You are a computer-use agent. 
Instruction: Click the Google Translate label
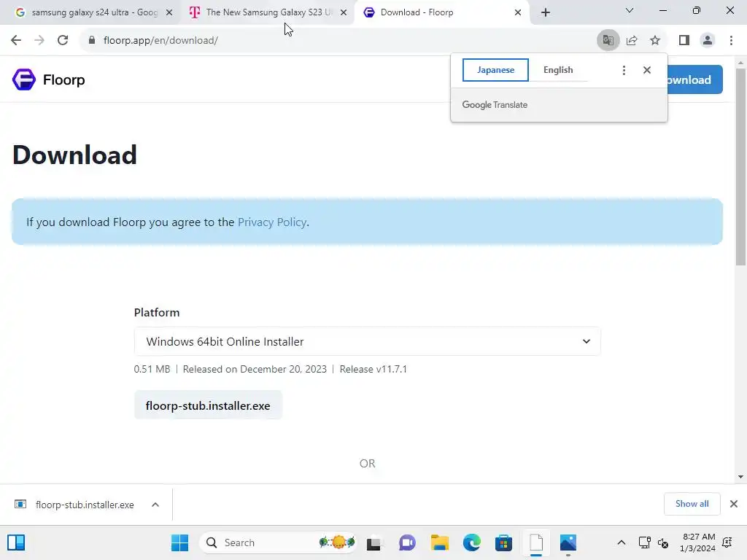click(x=495, y=105)
